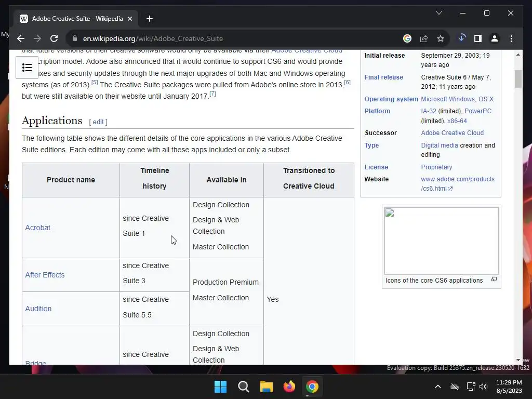Click Transitioned to Creative Cloud header

point(309,179)
